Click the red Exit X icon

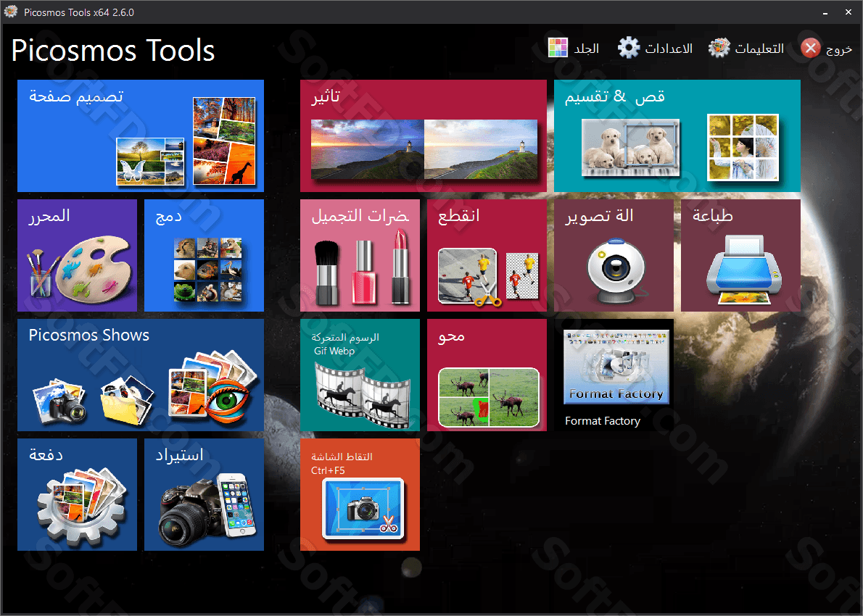point(810,49)
